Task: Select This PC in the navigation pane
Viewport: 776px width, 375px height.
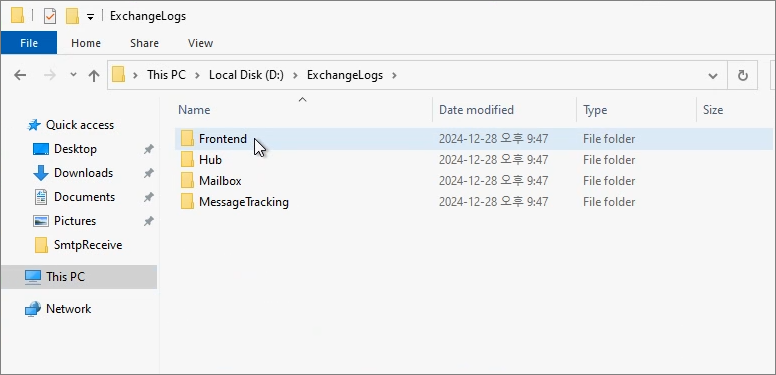Action: (65, 277)
